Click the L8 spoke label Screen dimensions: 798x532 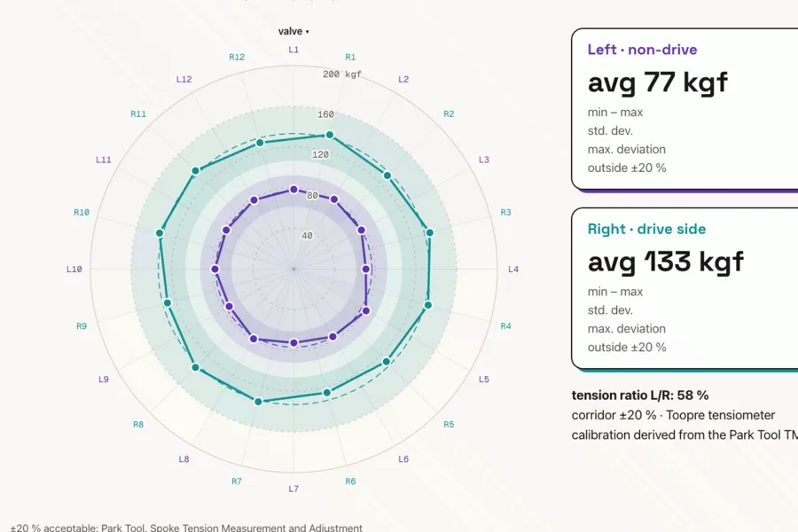click(x=184, y=458)
